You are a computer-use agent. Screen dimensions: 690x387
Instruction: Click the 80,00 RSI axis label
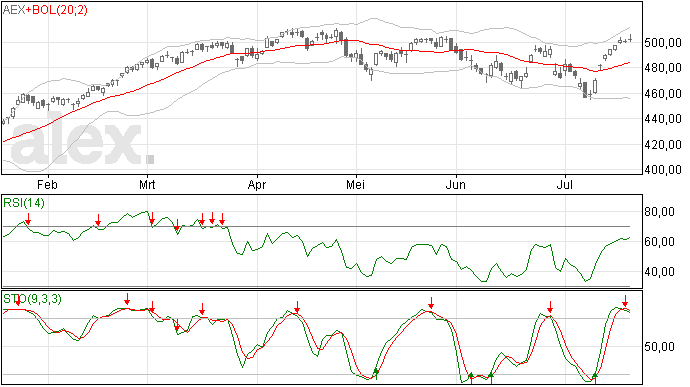coord(659,212)
